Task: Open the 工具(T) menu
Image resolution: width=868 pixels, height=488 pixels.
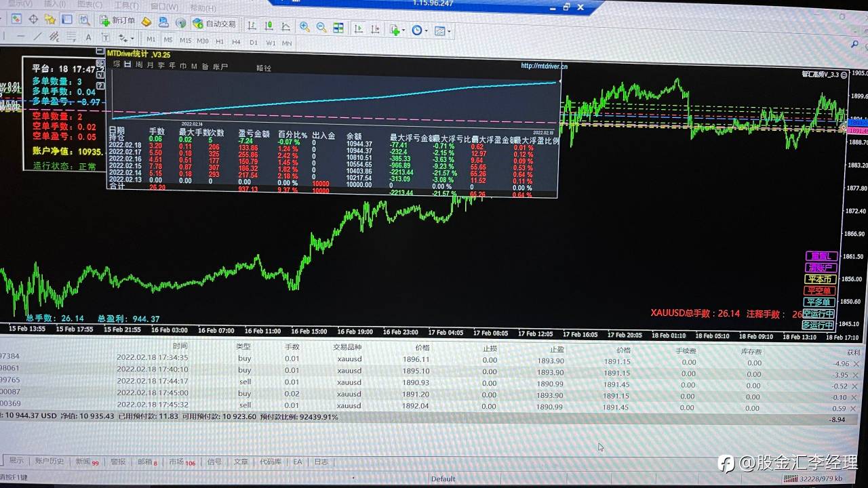Action: [126, 6]
